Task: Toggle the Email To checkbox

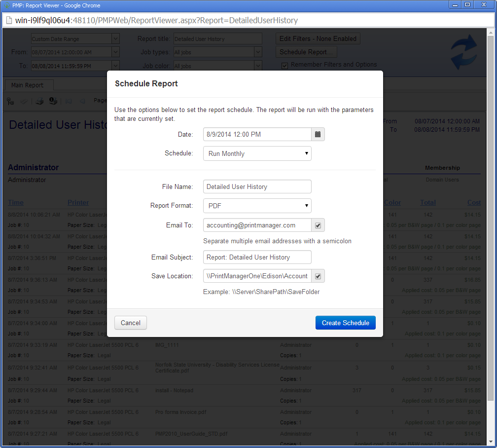Action: pos(318,225)
